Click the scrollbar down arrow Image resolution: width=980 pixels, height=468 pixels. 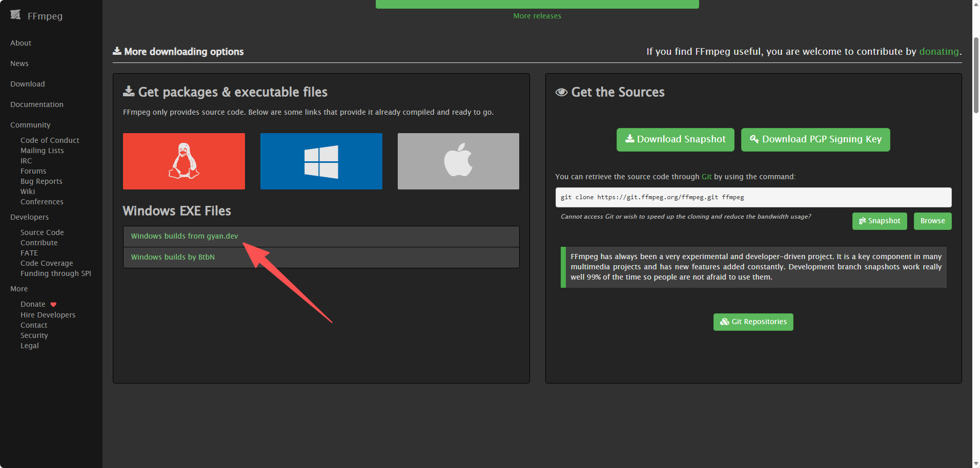(976, 463)
